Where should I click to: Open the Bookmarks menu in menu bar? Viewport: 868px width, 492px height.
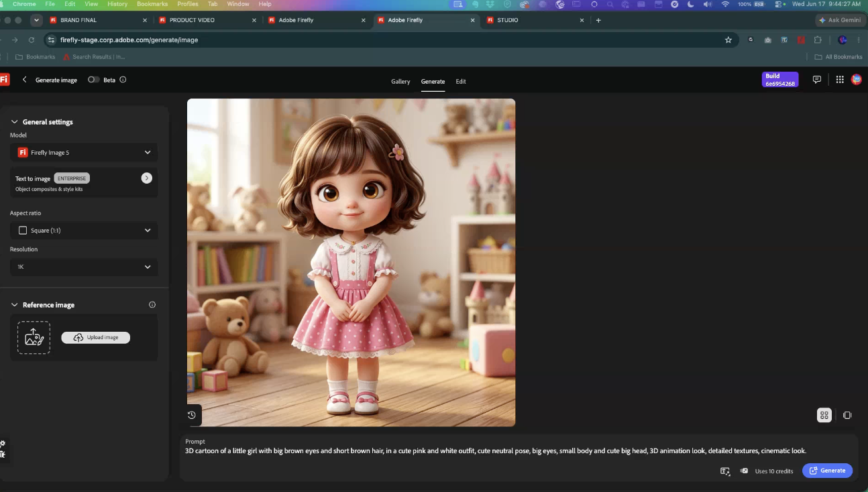(x=152, y=4)
